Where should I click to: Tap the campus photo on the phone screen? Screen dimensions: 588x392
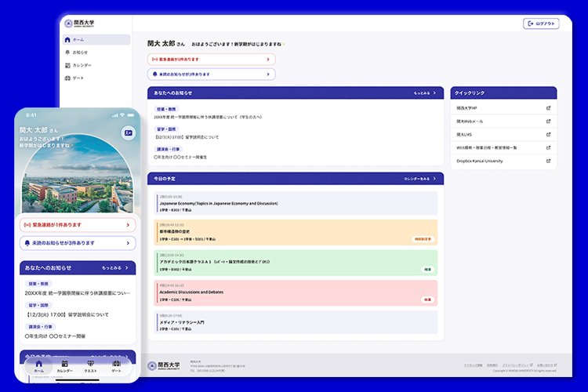click(77, 174)
